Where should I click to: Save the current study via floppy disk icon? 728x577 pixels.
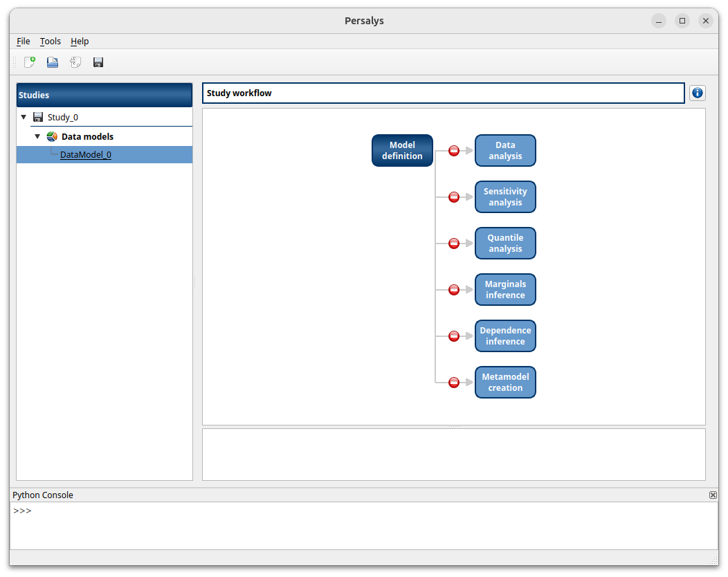[98, 62]
